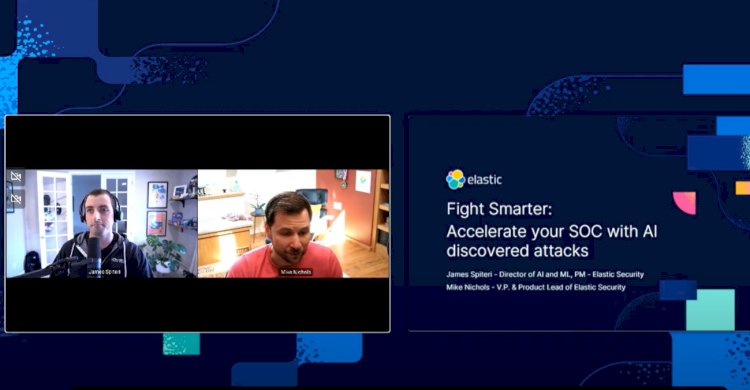Click the Elastic logo on the slide
750x390 pixels.
474,179
